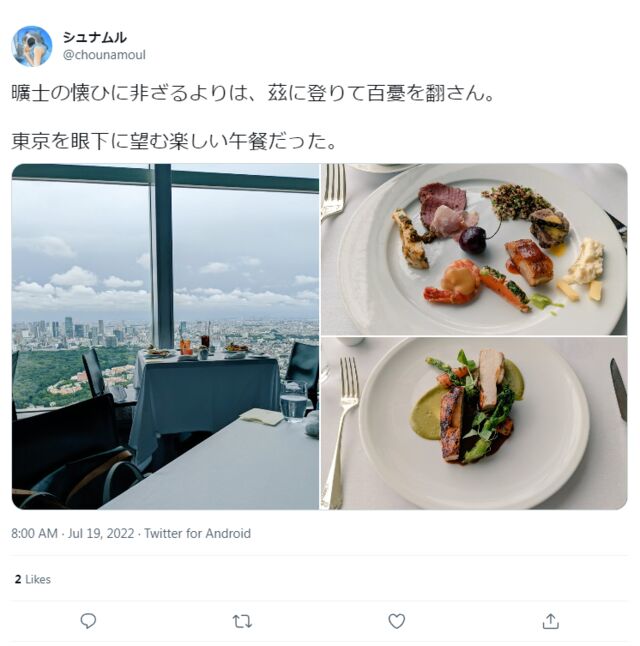Image resolution: width=640 pixels, height=646 pixels.
Task: Click the first line of Japanese tweet text
Action: click(253, 93)
